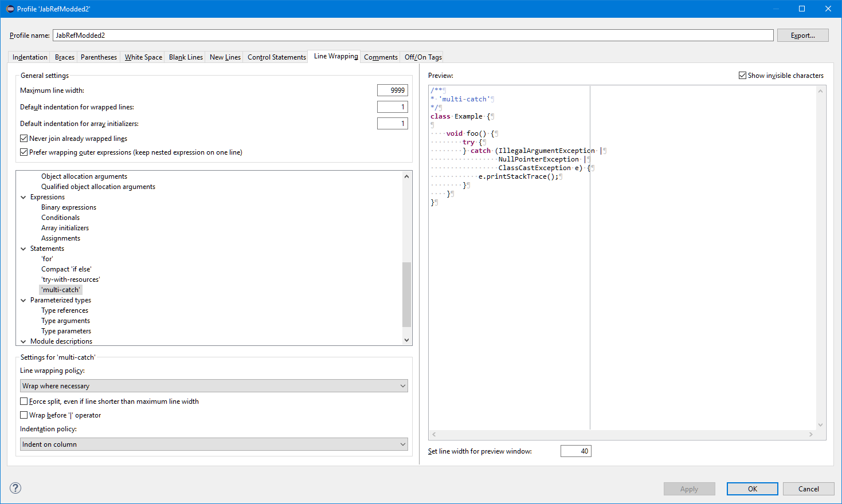The height and width of the screenshot is (504, 842).
Task: Open the Indentation policy dropdown
Action: pos(214,444)
